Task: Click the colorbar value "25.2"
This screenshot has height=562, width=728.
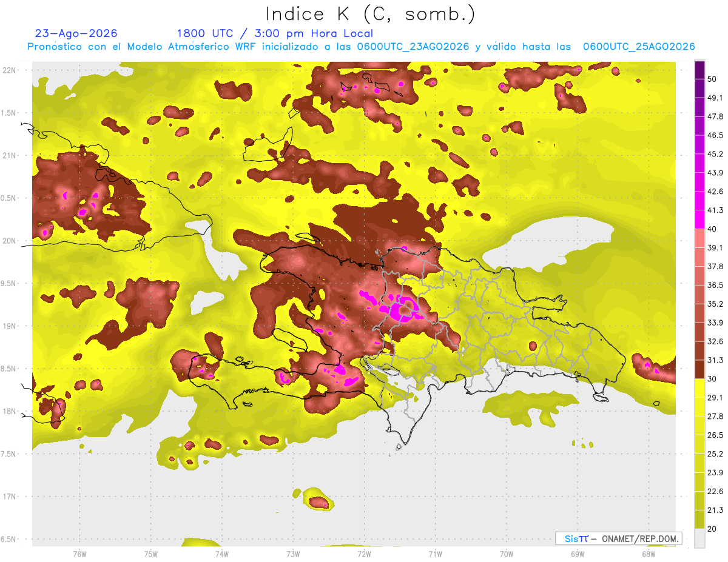Action: (715, 453)
